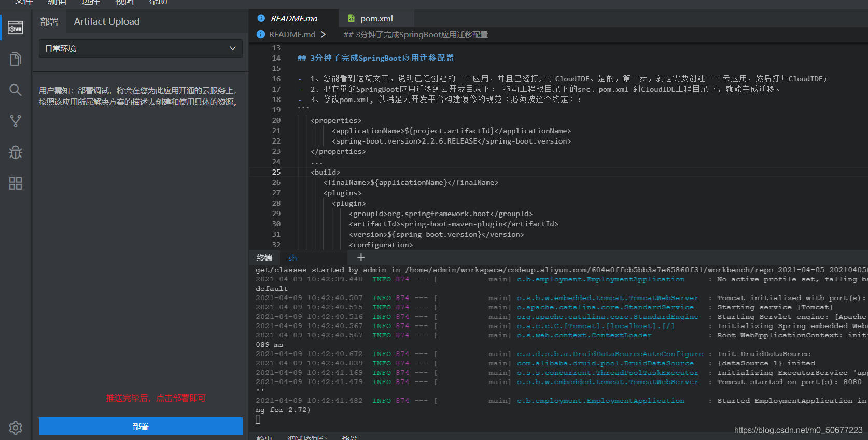This screenshot has width=868, height=440.
Task: Click the <build> line in editor
Action: point(325,172)
